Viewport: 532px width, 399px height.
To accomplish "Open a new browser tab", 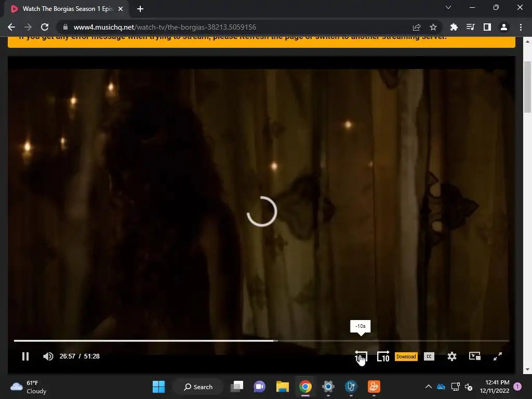I will pyautogui.click(x=140, y=9).
